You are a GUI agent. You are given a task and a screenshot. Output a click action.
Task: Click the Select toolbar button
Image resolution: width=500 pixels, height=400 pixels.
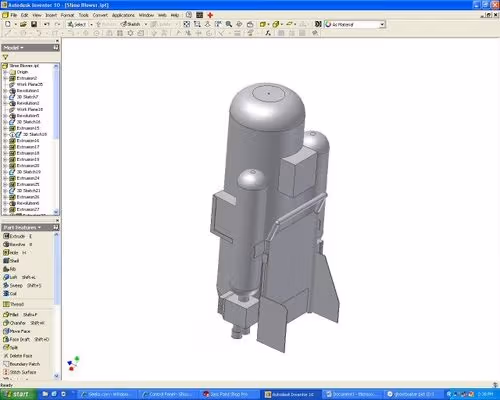point(77,24)
